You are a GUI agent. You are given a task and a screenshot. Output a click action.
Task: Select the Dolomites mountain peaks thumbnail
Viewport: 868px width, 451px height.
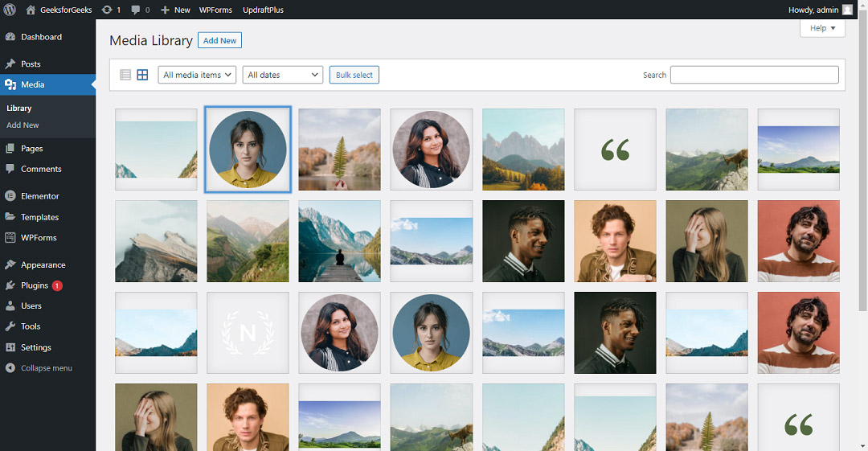point(523,150)
